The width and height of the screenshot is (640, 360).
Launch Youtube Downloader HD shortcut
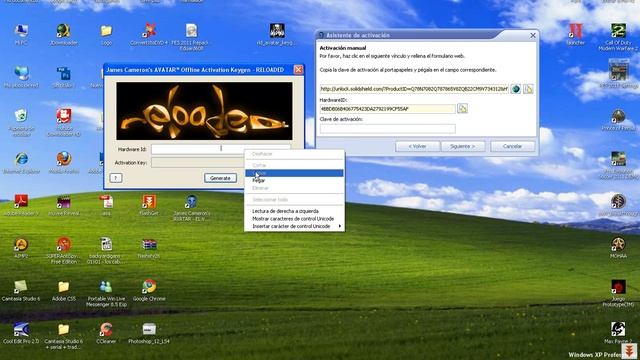tap(64, 122)
